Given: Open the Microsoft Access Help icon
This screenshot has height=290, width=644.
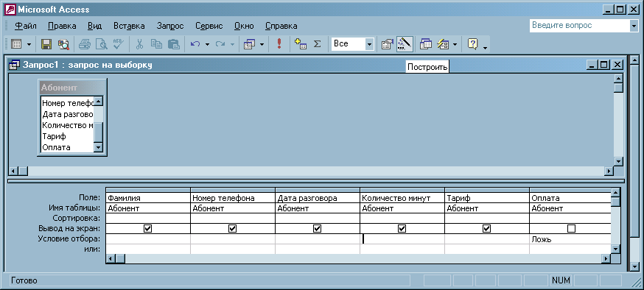Looking at the screenshot, I should (x=473, y=44).
